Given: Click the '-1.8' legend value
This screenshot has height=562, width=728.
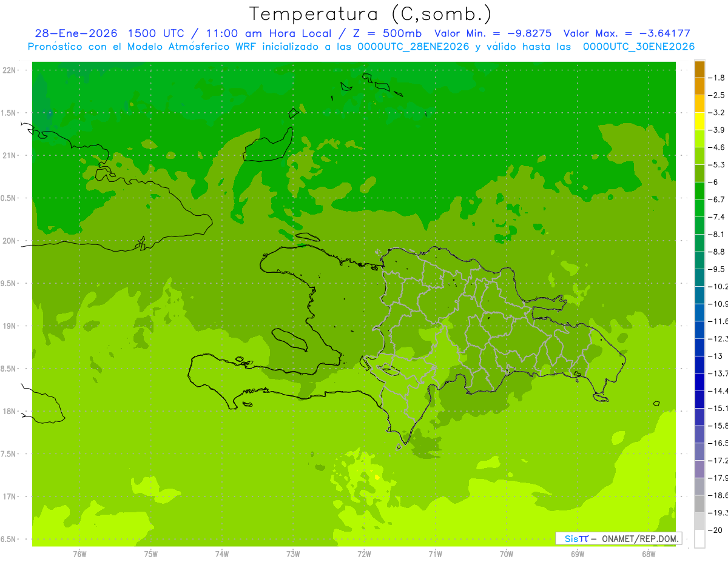Looking at the screenshot, I should point(716,78).
